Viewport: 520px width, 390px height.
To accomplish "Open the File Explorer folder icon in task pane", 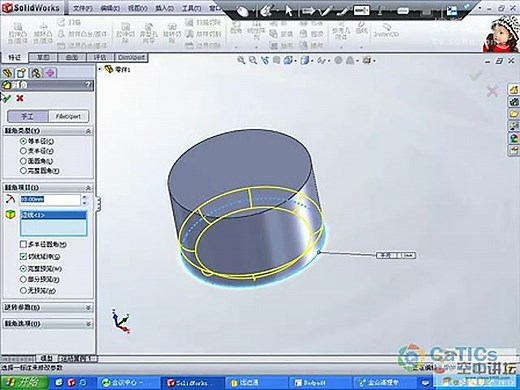I will (514, 114).
